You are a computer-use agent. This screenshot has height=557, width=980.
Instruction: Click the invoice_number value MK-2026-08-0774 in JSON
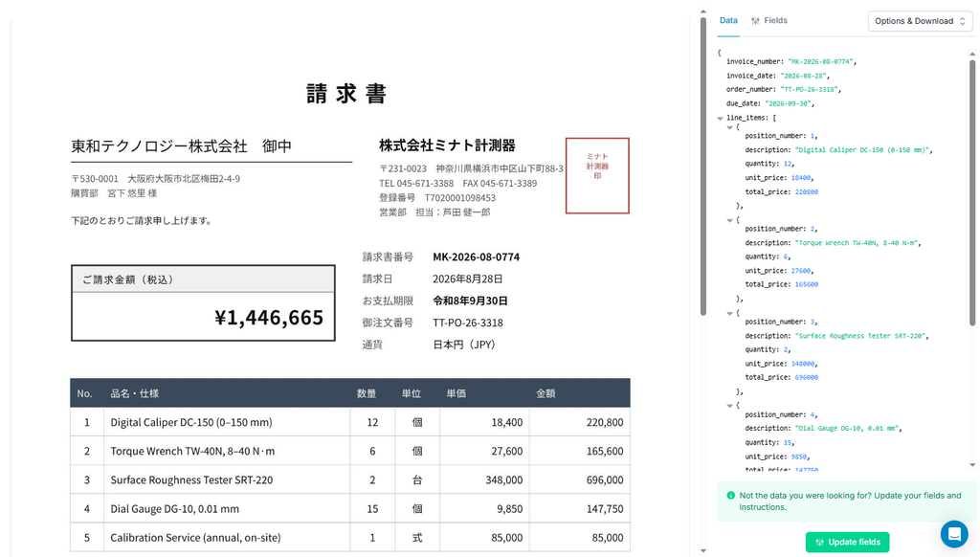pos(820,62)
